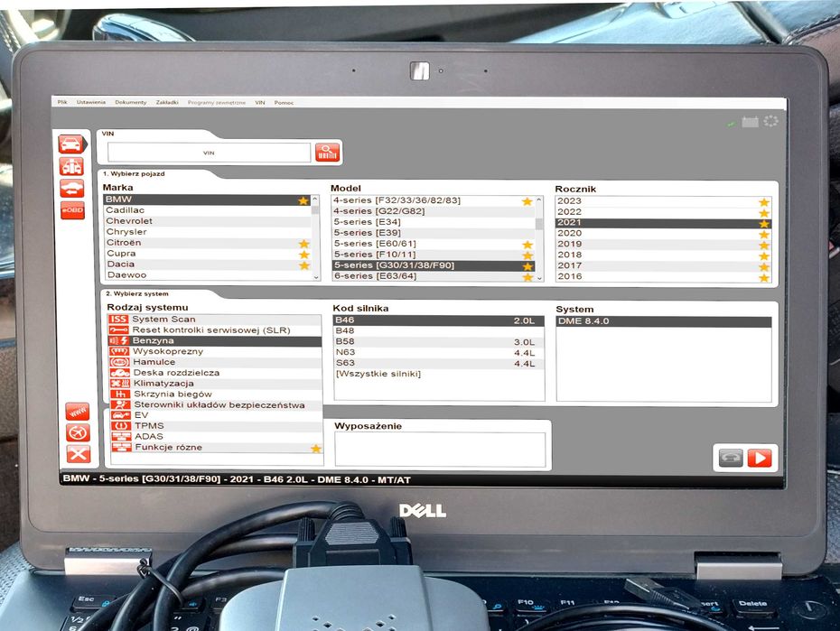The image size is (840, 631).
Task: Click inside the VIN input field
Action: (209, 153)
